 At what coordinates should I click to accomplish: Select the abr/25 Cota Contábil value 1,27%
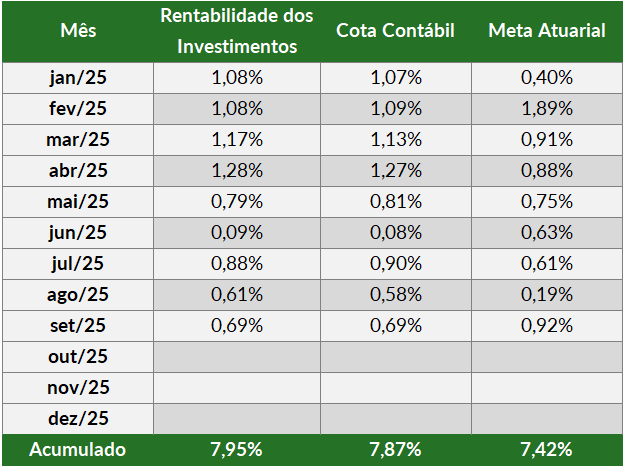pos(396,170)
